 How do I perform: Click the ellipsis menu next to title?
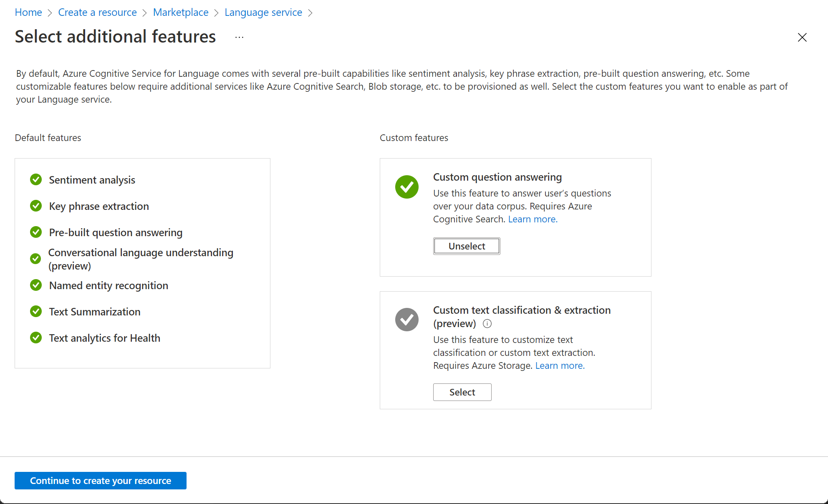[x=239, y=37]
